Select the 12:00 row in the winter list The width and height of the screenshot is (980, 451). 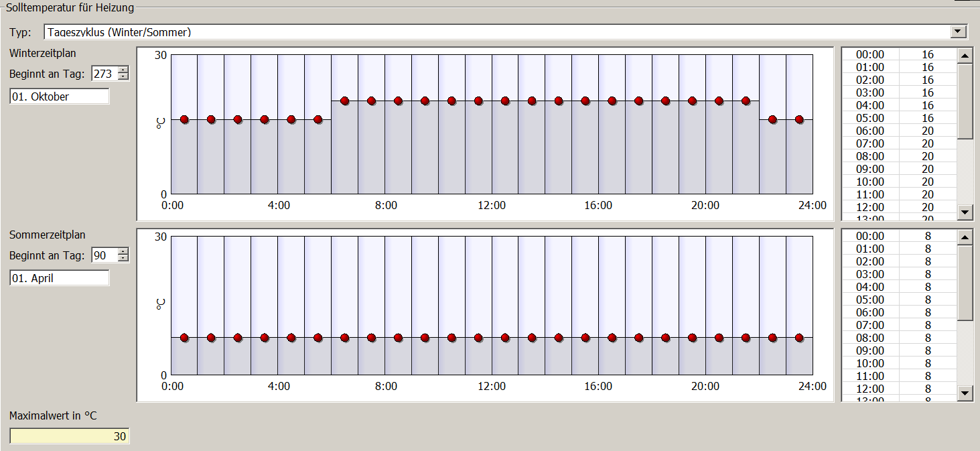(x=899, y=207)
